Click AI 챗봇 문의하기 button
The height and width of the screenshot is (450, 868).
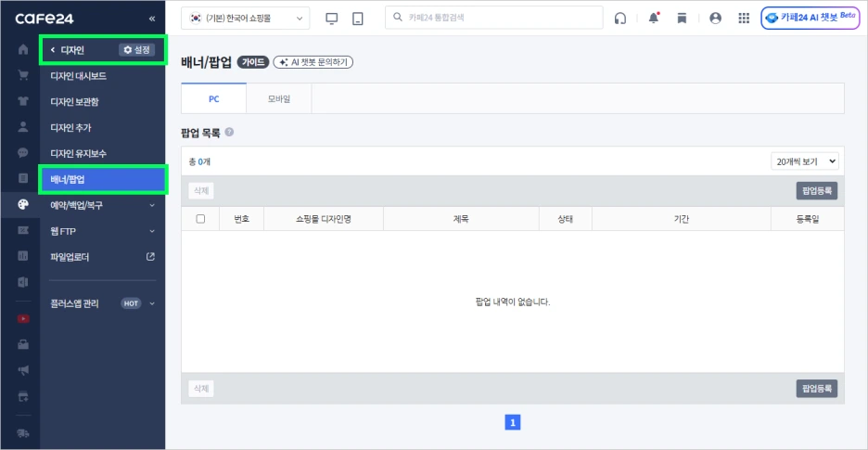point(313,62)
